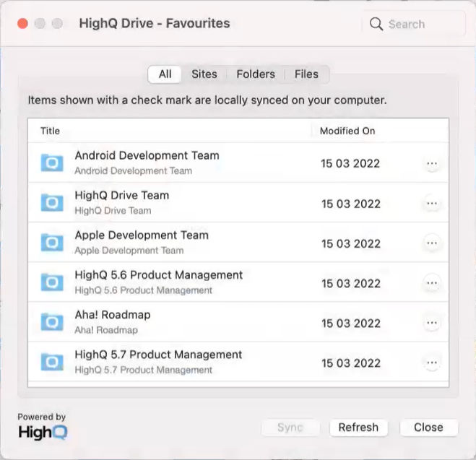Close the window with the red button
This screenshot has width=476, height=460.
22,23
